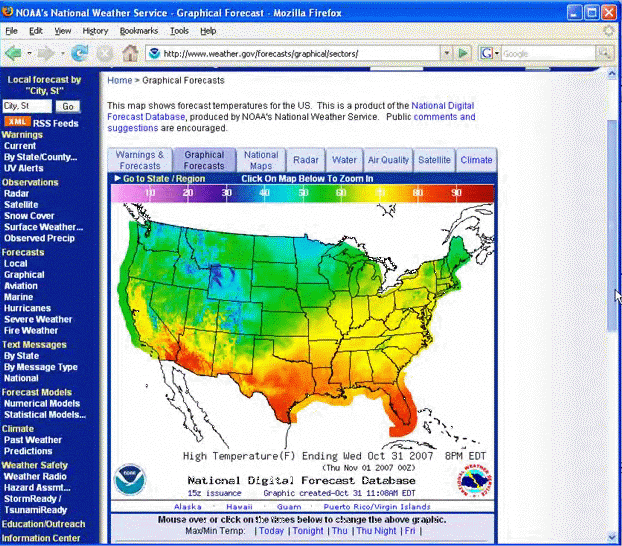This screenshot has height=546, width=622.
Task: Click the Back navigation arrow
Action: click(x=13, y=53)
